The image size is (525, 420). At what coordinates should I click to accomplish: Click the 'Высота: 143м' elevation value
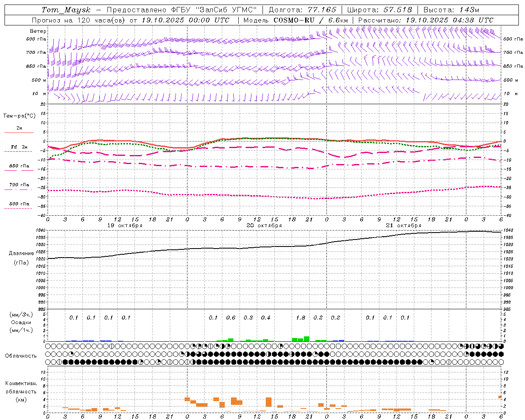tap(451, 10)
